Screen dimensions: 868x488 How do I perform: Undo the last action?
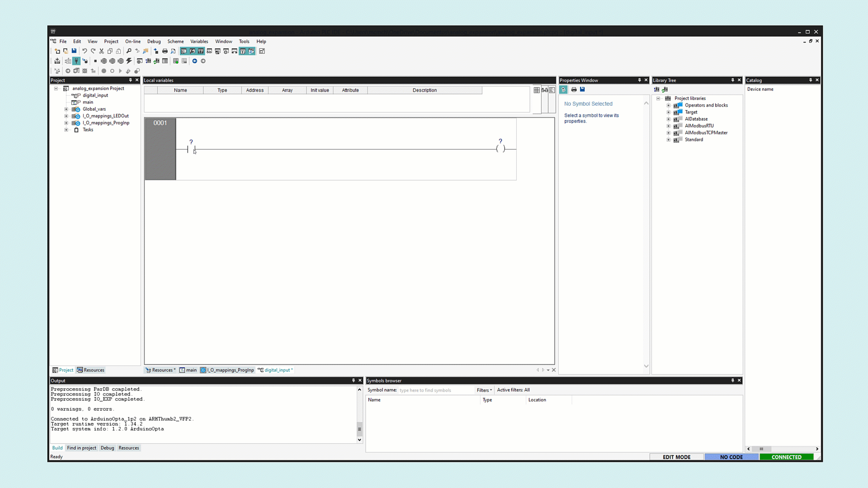(84, 51)
